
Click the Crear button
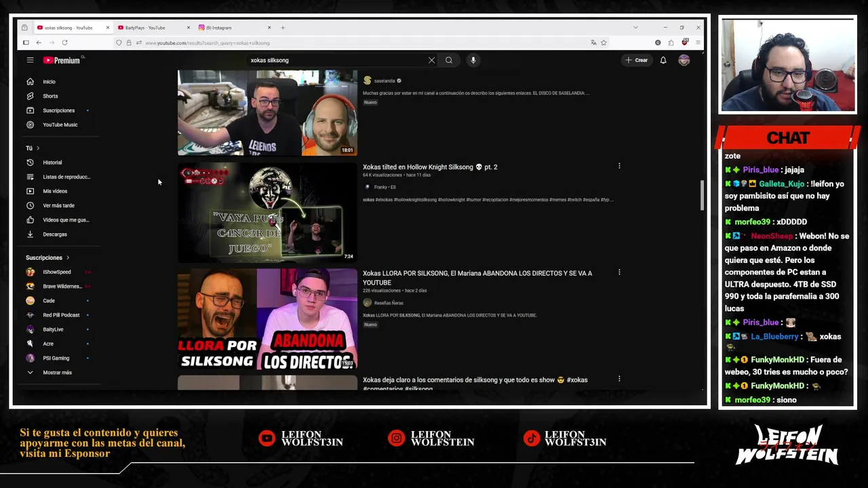(637, 60)
